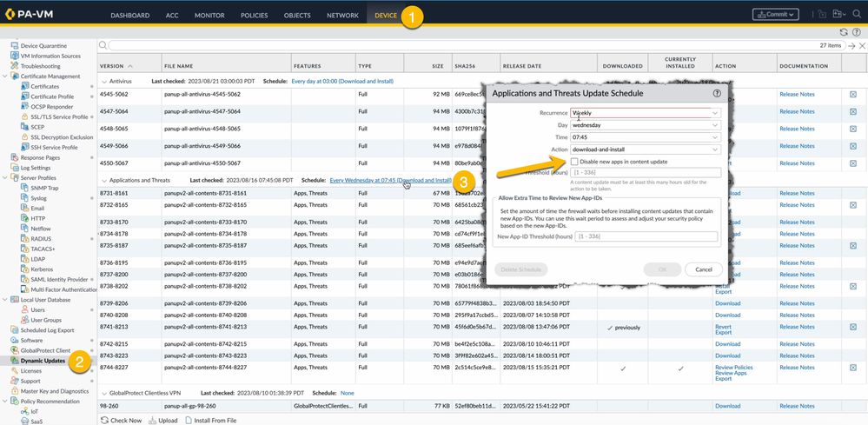Open the Action dropdown set to download-and-install
The height and width of the screenshot is (425, 868).
[645, 149]
